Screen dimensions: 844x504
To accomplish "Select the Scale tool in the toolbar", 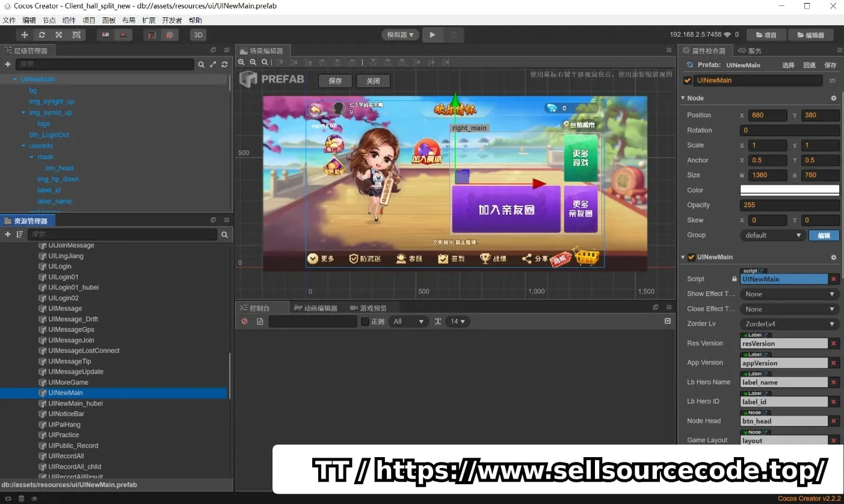I will point(58,35).
